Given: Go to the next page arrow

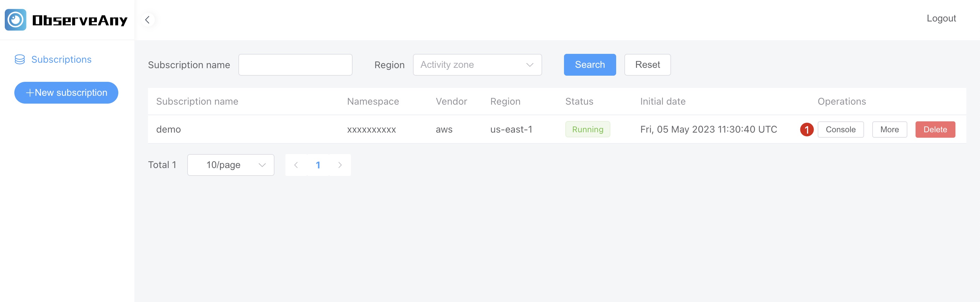Looking at the screenshot, I should click(340, 165).
